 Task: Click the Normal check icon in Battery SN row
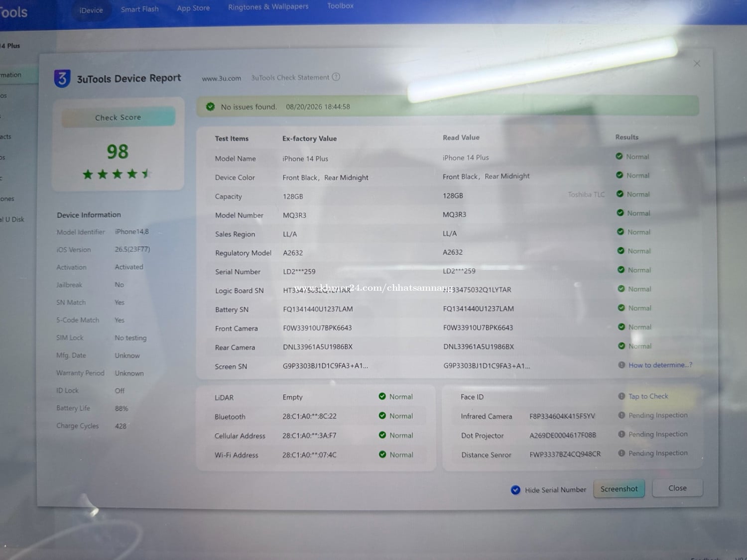tap(622, 308)
